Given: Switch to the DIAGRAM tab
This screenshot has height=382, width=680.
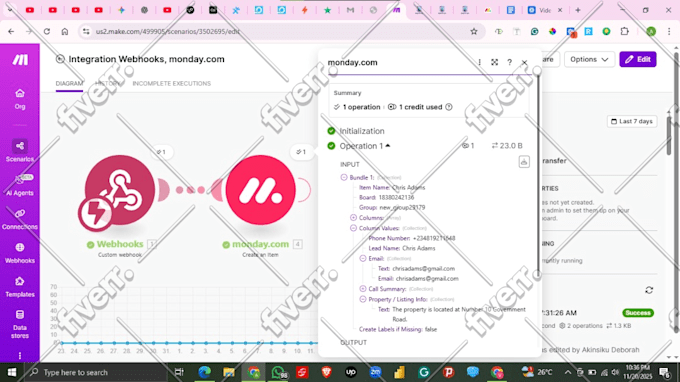Looking at the screenshot, I should (69, 83).
